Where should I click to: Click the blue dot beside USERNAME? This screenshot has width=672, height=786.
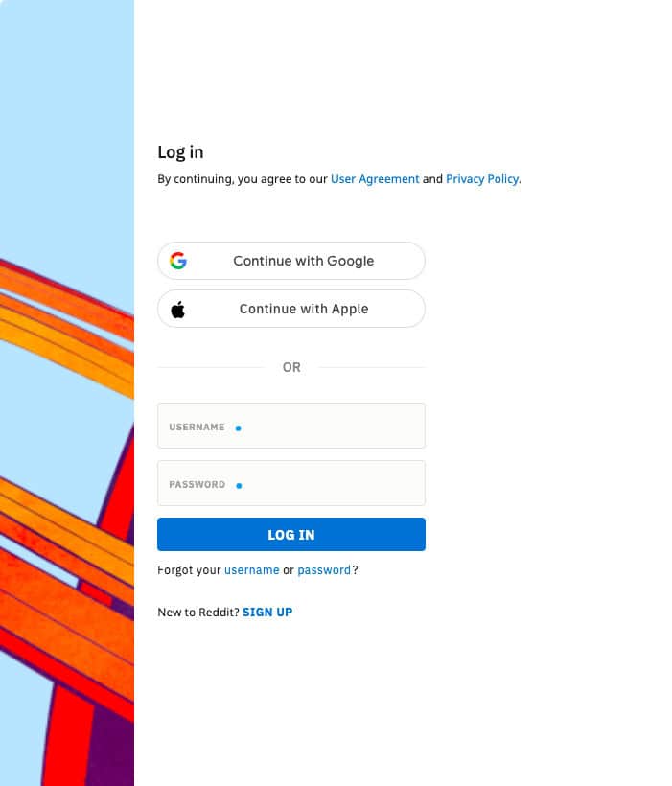[x=238, y=428]
